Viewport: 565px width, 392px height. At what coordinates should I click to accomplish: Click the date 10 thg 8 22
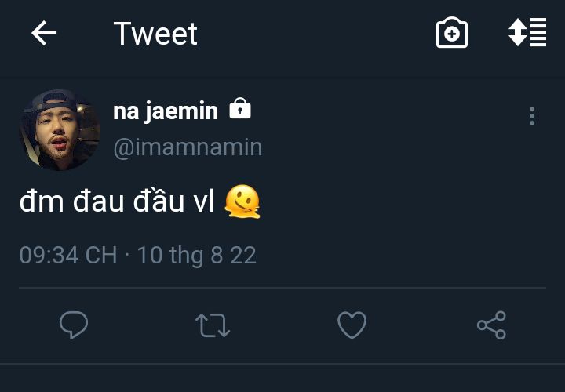pos(197,255)
